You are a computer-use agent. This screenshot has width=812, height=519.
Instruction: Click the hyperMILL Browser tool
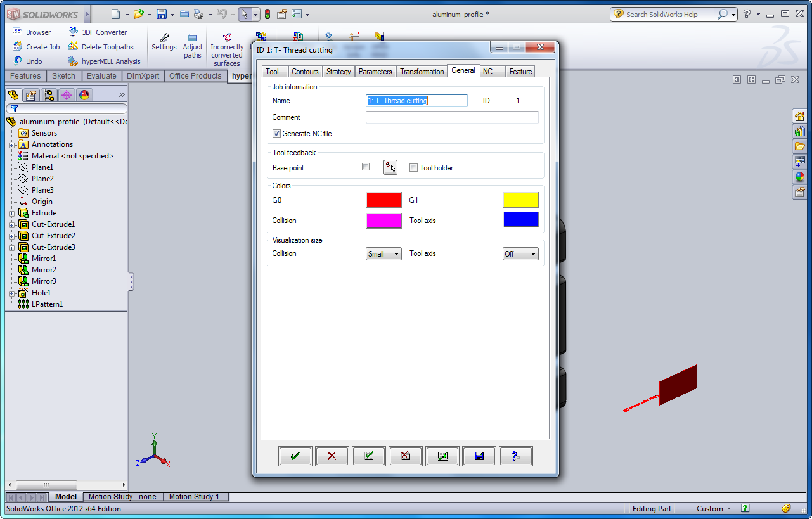(32, 32)
